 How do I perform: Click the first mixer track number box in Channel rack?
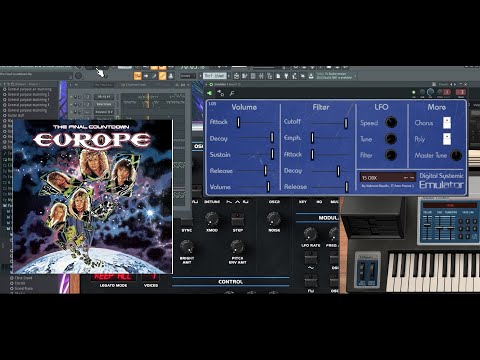[88, 97]
